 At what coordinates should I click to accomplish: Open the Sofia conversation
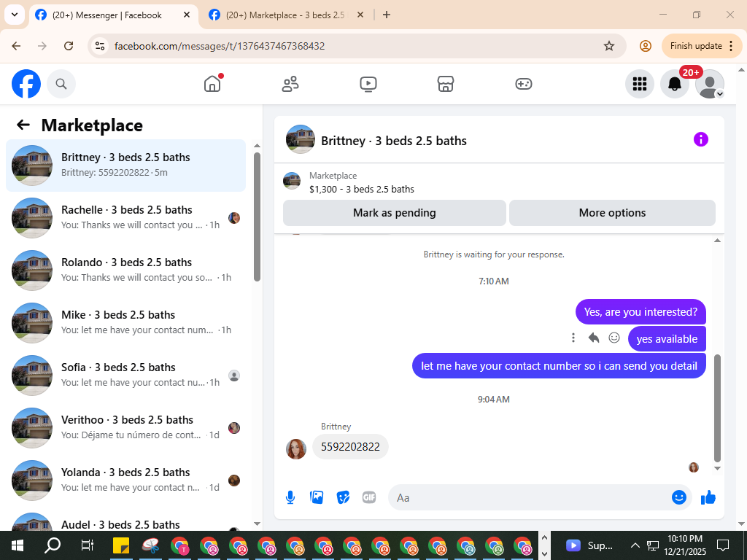tap(125, 376)
